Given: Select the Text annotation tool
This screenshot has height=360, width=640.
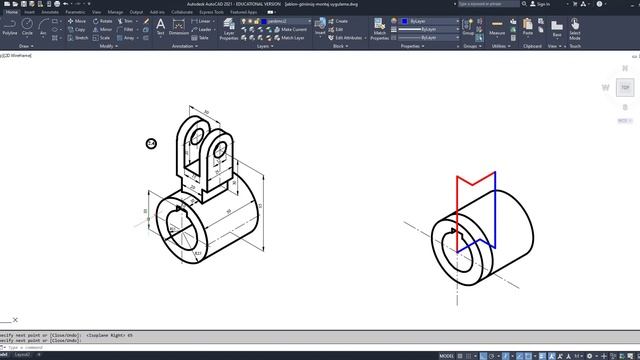Looking at the screenshot, I should coord(160,27).
